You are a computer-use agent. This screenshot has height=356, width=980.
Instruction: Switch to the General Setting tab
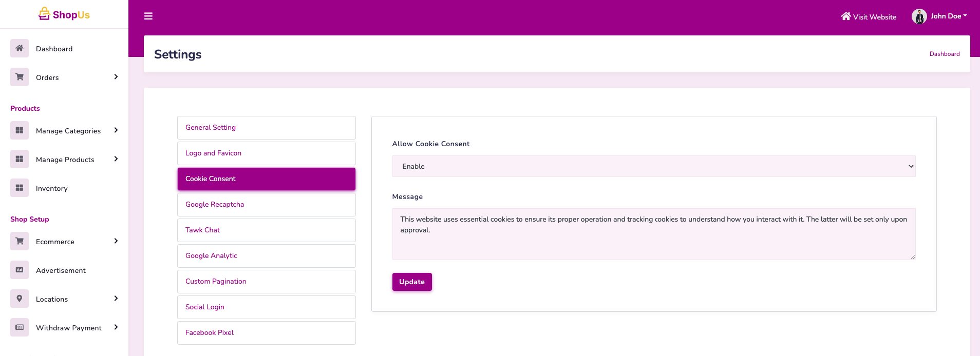point(266,128)
